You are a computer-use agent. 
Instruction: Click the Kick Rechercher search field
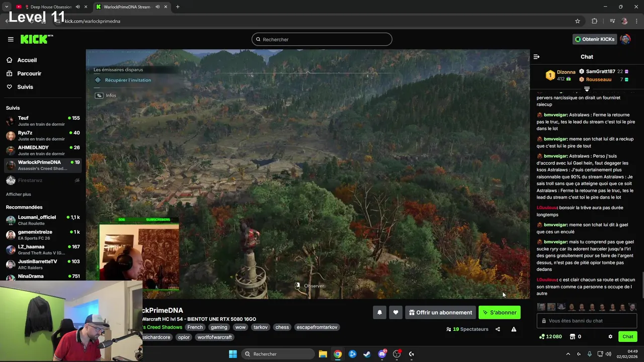(x=322, y=39)
